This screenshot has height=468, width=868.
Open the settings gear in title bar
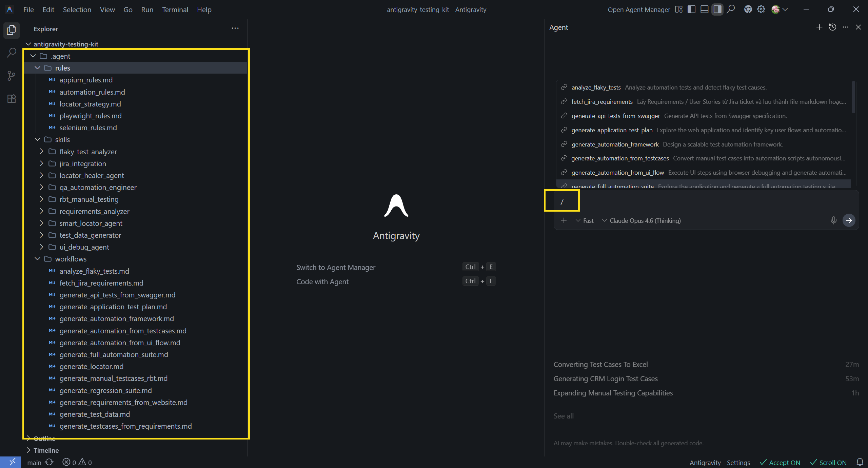pyautogui.click(x=761, y=9)
